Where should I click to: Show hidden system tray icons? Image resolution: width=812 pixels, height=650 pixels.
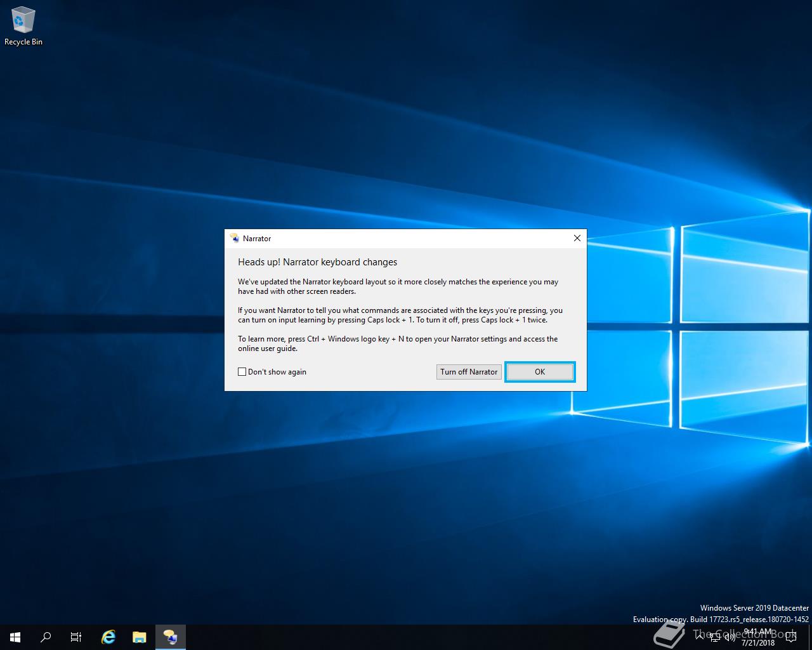[x=700, y=637]
